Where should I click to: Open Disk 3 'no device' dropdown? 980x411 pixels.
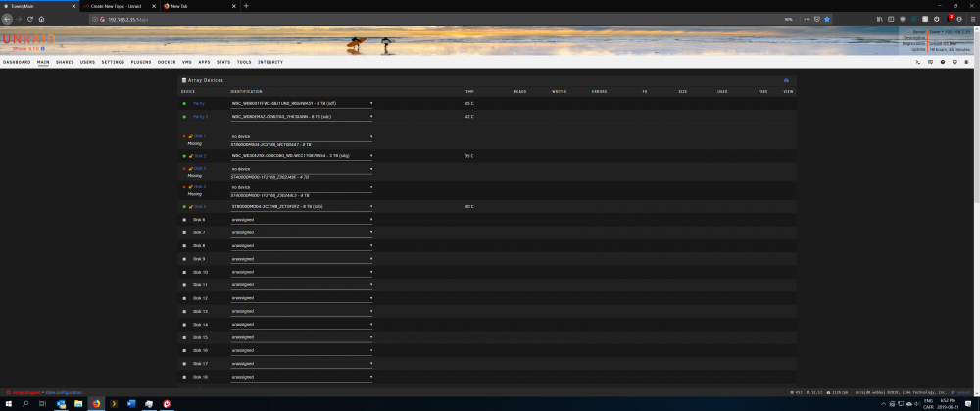[302, 169]
